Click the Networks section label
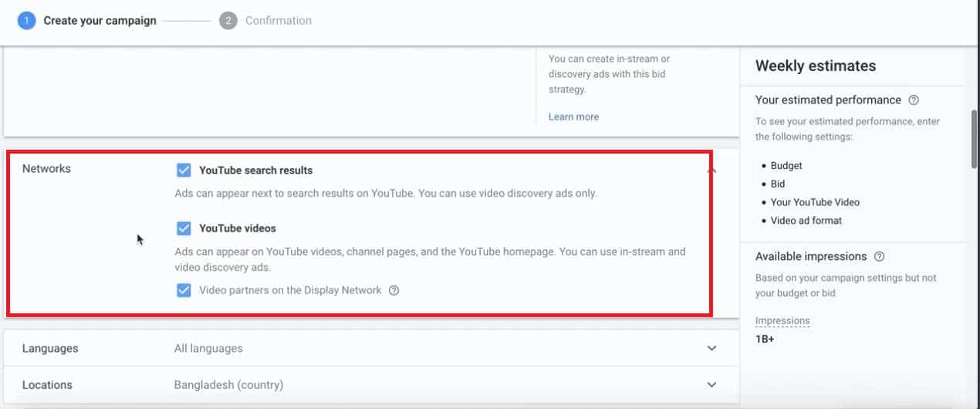Image resolution: width=980 pixels, height=409 pixels. (46, 168)
